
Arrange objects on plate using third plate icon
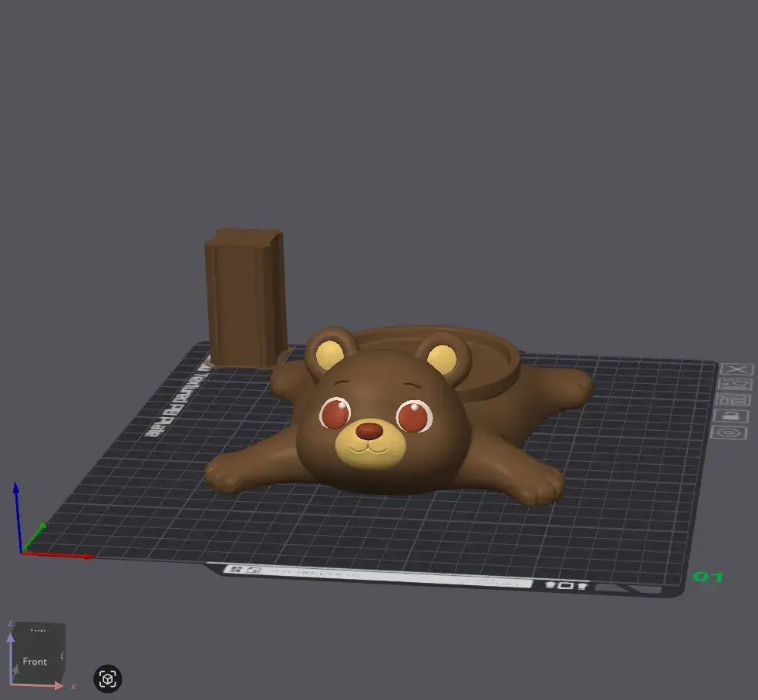click(733, 400)
